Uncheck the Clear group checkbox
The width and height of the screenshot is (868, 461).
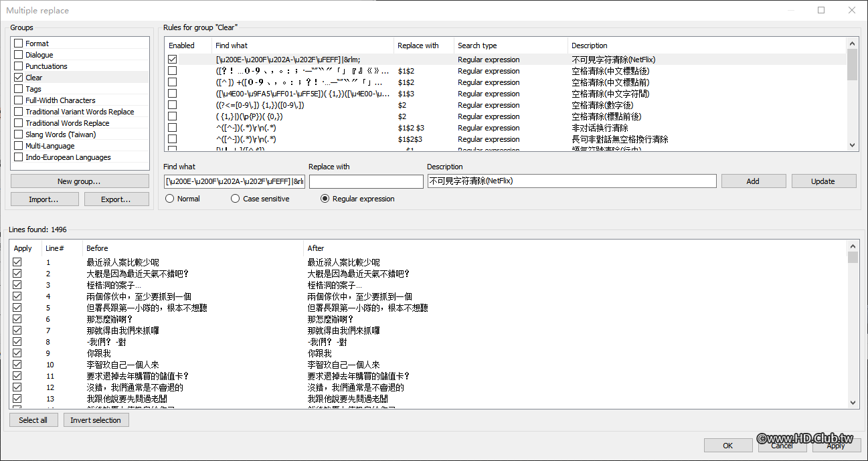pyautogui.click(x=19, y=78)
